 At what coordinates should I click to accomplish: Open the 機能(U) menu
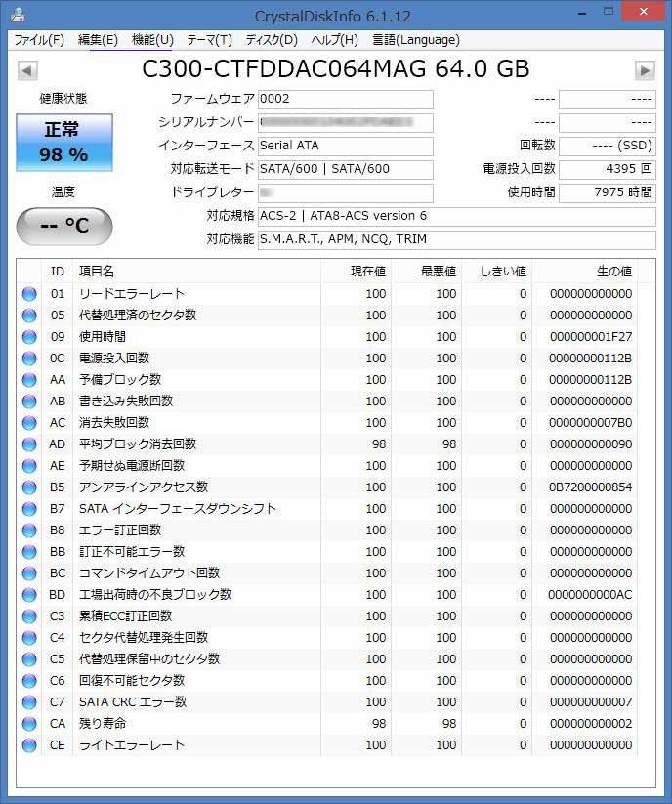click(152, 40)
